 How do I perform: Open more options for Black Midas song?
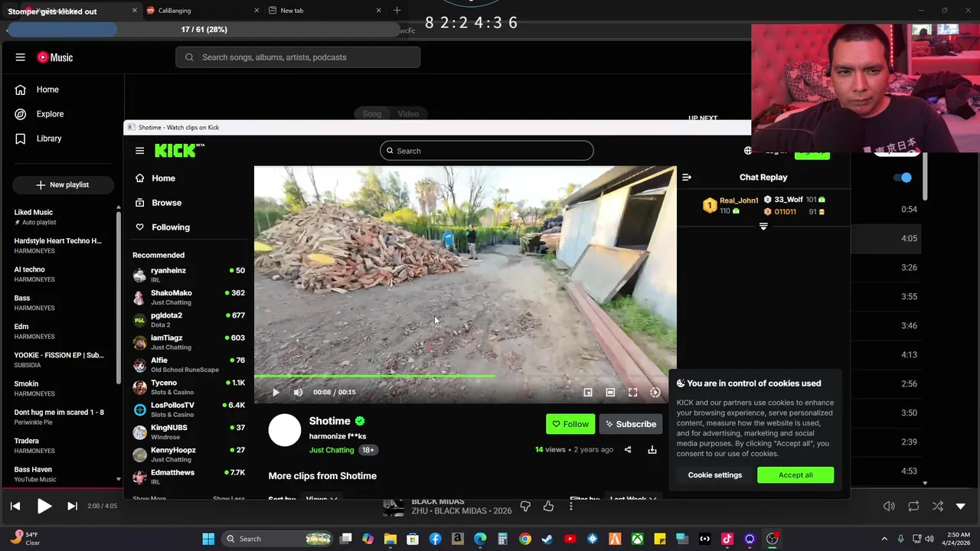coord(571,506)
